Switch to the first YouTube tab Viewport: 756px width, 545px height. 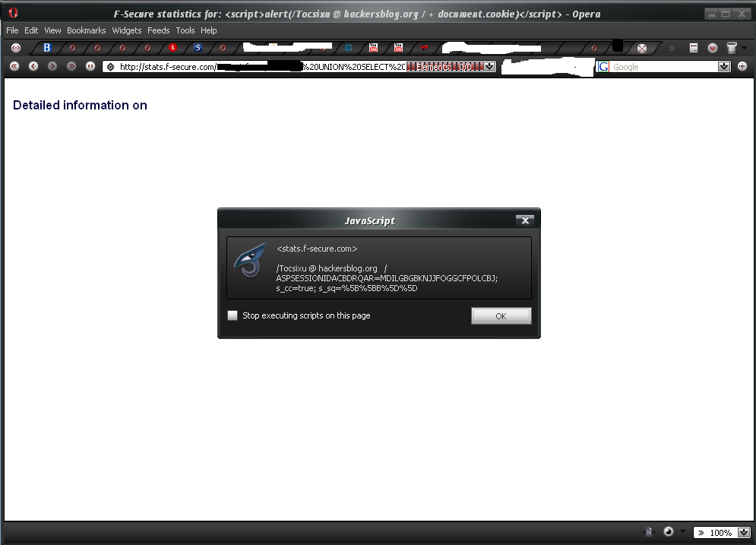pos(373,48)
